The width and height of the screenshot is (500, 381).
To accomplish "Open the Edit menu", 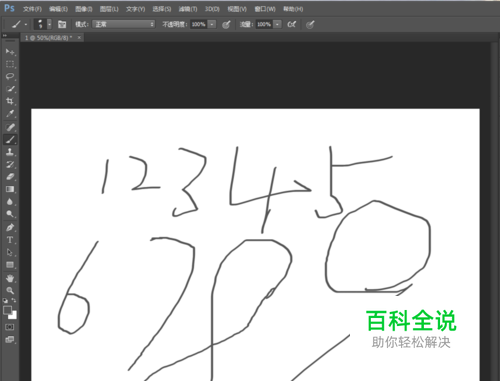I will 58,9.
